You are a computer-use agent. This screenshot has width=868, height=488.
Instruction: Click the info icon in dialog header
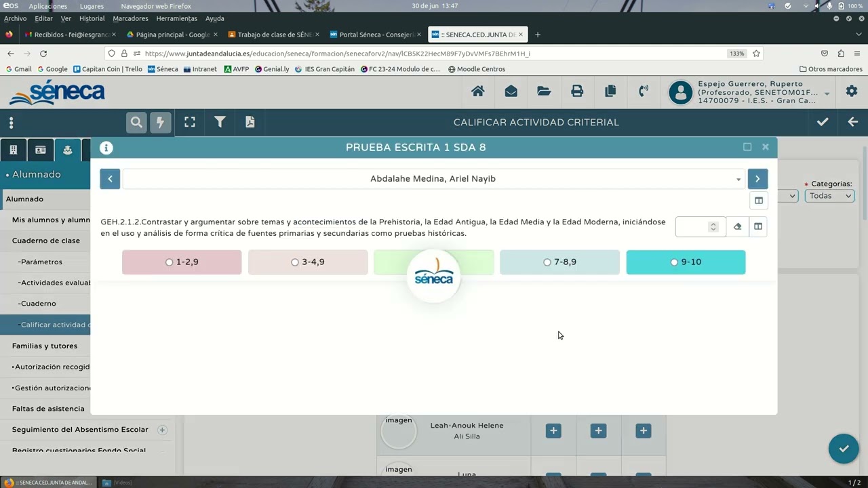point(106,148)
